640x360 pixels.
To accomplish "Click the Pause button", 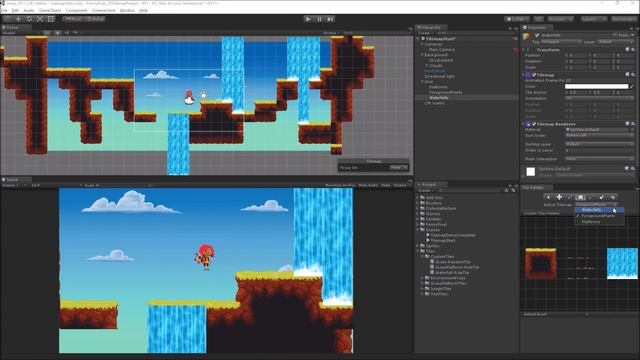I will [x=320, y=19].
